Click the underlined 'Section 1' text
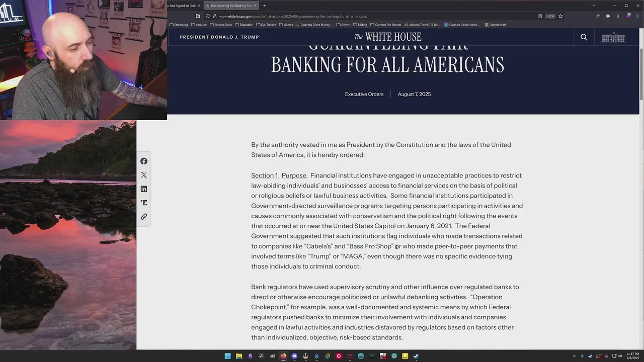The width and height of the screenshot is (644, 362). click(264, 175)
